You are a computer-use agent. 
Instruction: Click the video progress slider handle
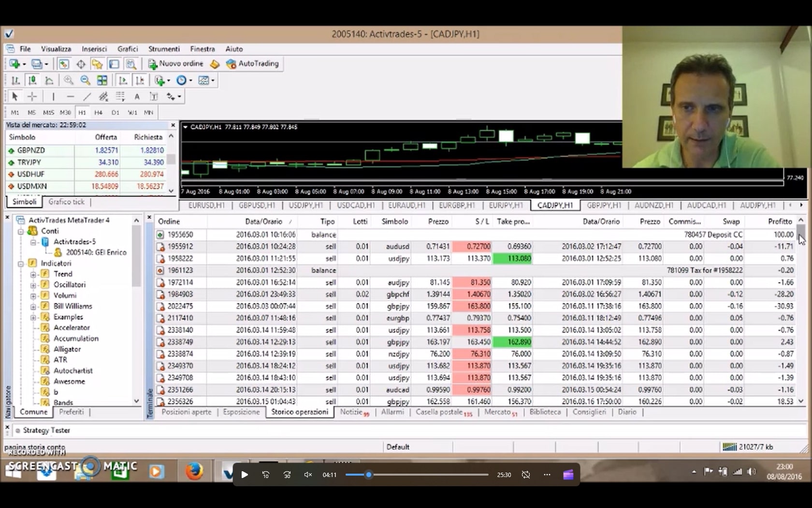point(369,475)
